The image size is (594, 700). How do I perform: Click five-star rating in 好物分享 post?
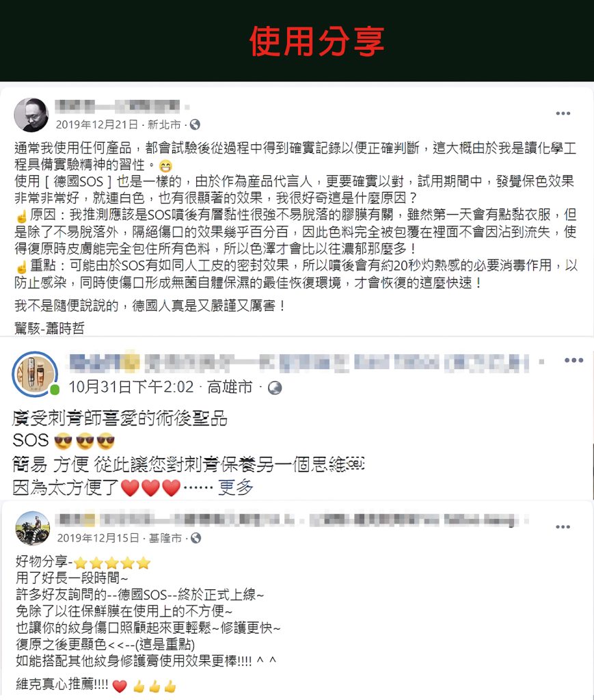112,563
